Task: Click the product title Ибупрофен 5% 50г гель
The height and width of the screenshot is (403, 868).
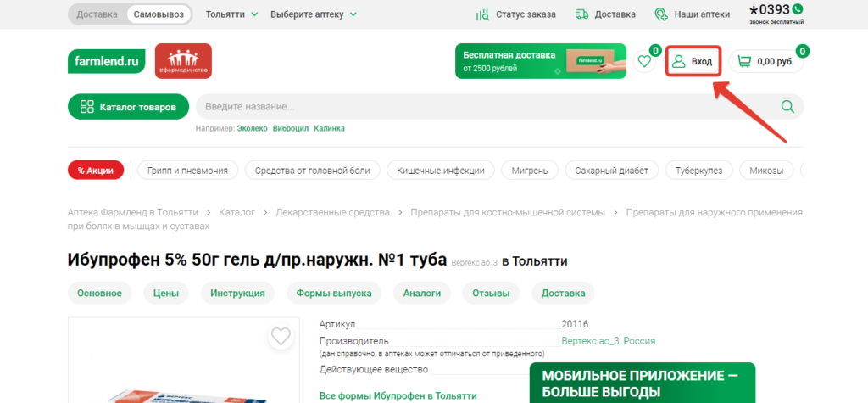Action: click(257, 260)
